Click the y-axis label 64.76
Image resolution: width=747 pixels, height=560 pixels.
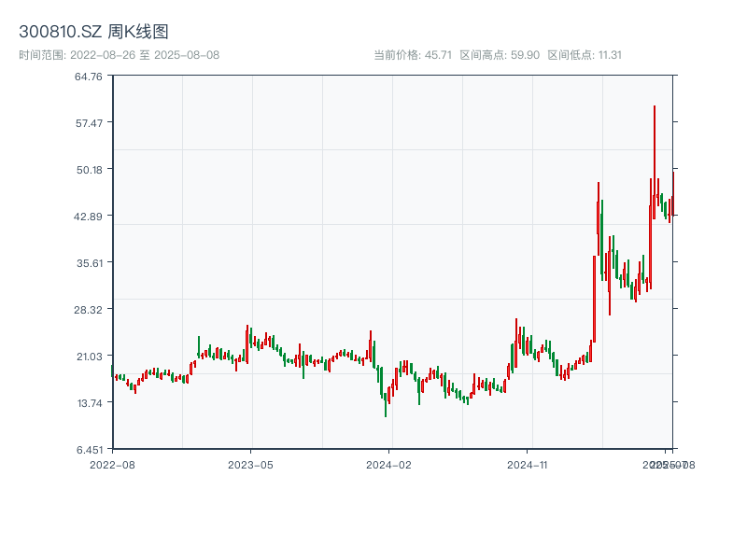[x=89, y=77]
